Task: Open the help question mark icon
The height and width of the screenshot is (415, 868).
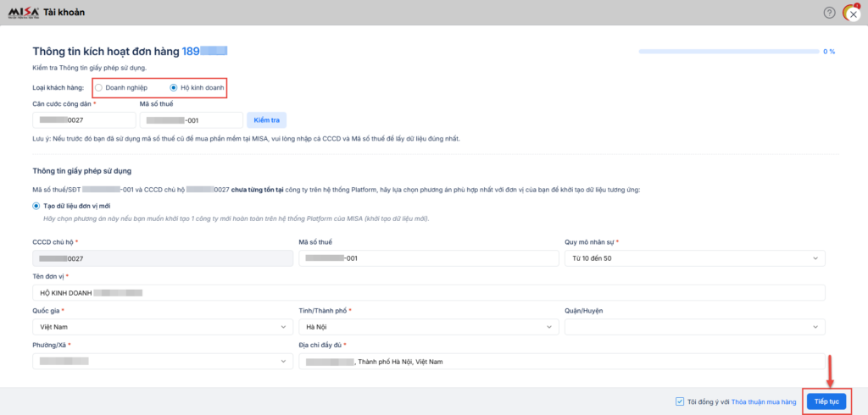Action: [x=829, y=13]
